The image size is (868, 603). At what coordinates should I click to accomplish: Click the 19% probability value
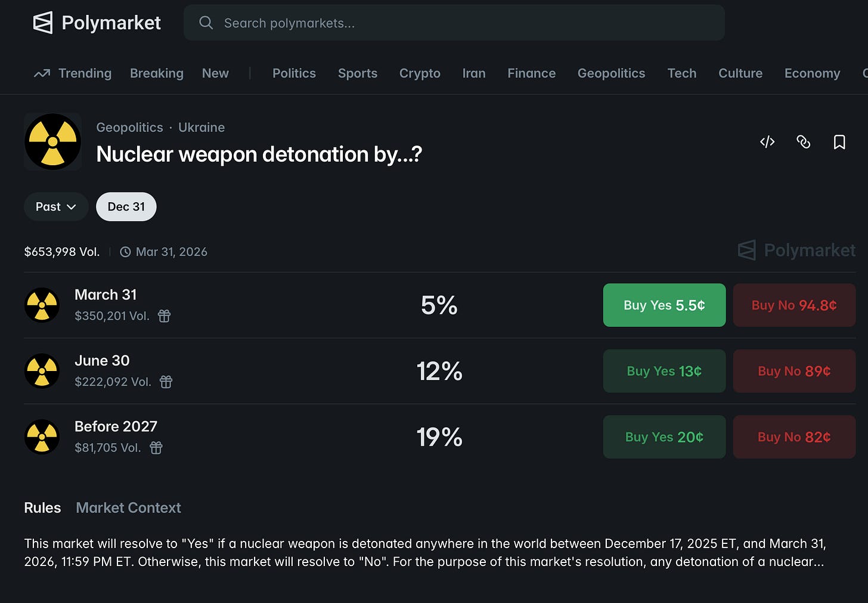click(439, 437)
